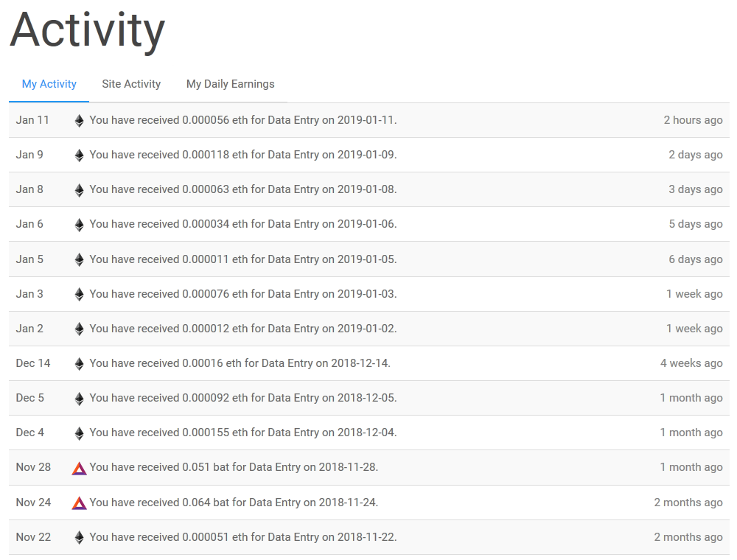Viewport: 737px width, 560px height.
Task: Select the 0.000063 eth received message
Action: (243, 189)
